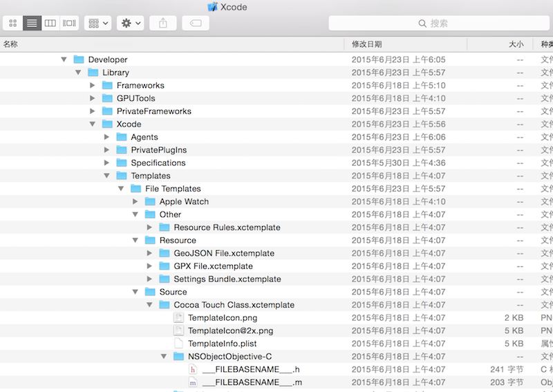The image size is (553, 392).
Task: Sort by the 名称 column header
Action: point(172,44)
